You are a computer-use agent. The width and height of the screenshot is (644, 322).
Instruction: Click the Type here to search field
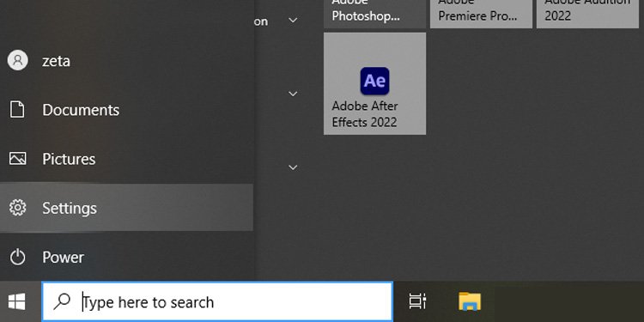point(217,302)
